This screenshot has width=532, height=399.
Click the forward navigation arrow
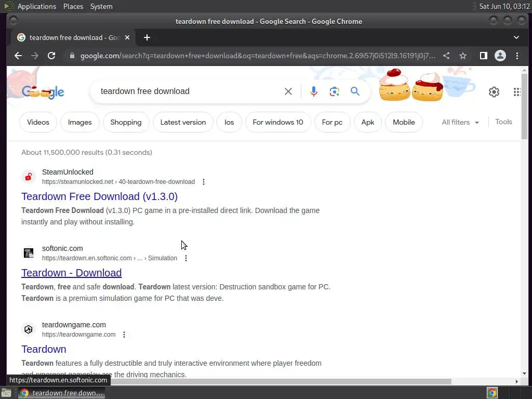(35, 56)
